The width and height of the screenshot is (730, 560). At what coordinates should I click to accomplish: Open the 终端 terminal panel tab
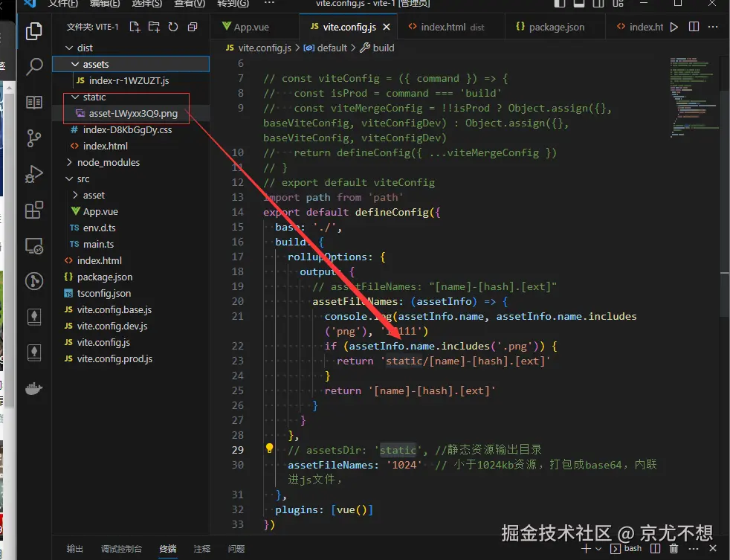167,549
